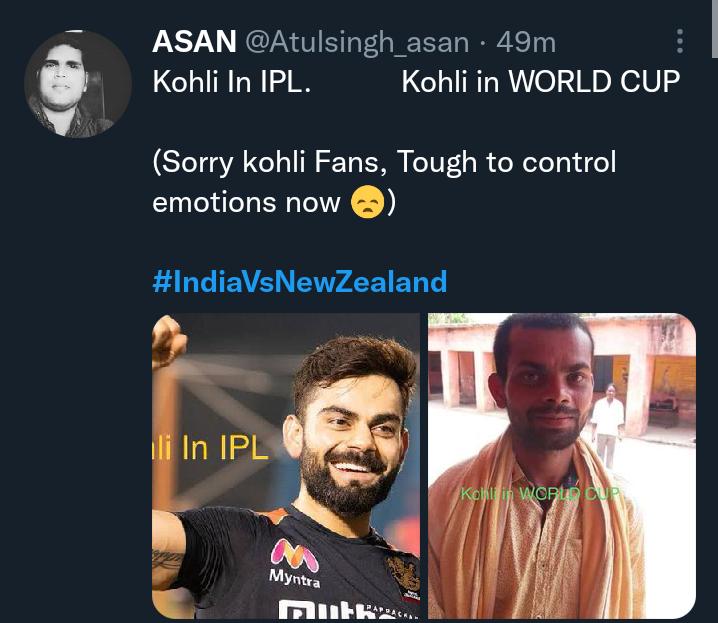Click the green 'Kohli in WORLD CUP' caption
The width and height of the screenshot is (718, 623).
[x=540, y=494]
